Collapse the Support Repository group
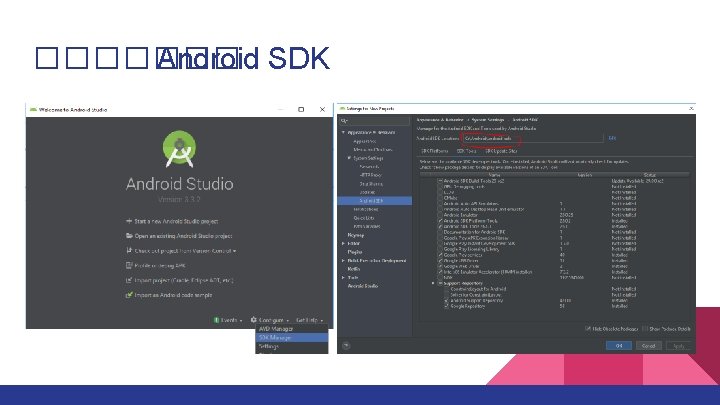This screenshot has height=405, width=720. [x=433, y=283]
